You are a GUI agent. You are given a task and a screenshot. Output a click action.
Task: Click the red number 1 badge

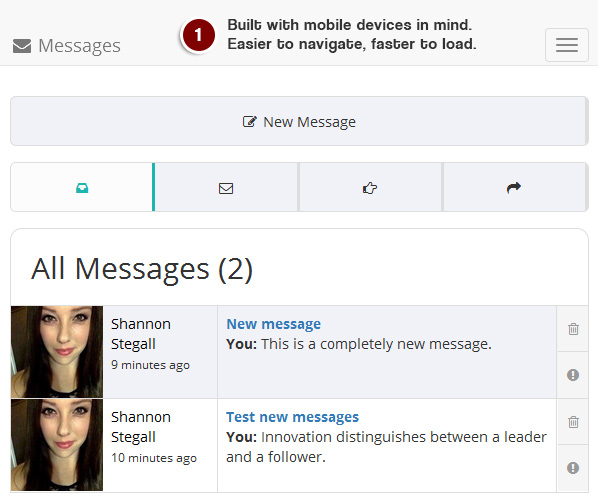point(198,35)
